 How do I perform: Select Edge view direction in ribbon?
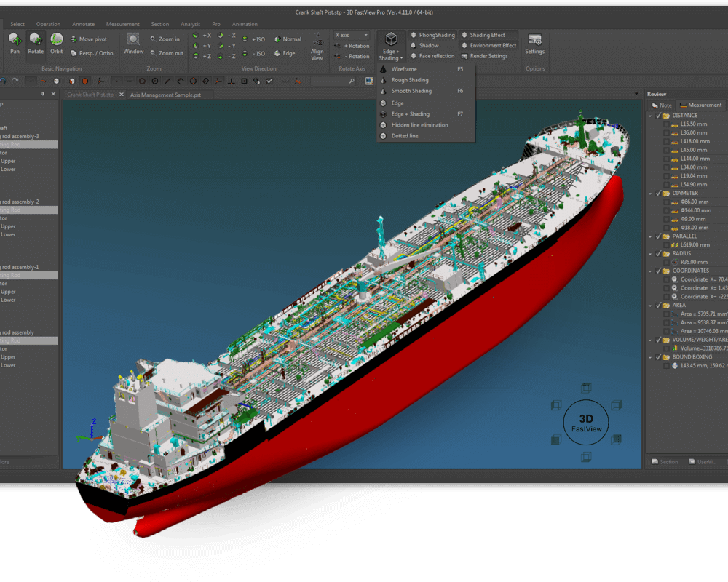285,53
